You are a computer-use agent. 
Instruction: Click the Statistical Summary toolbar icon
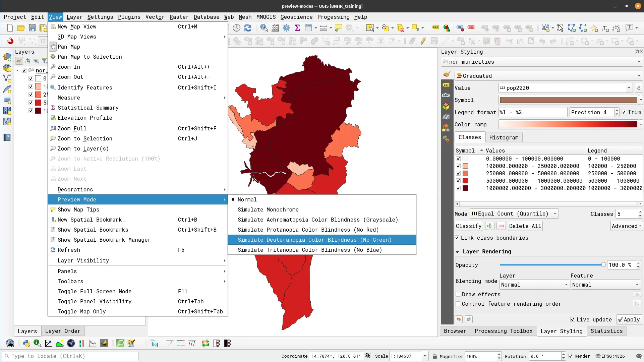tap(297, 28)
